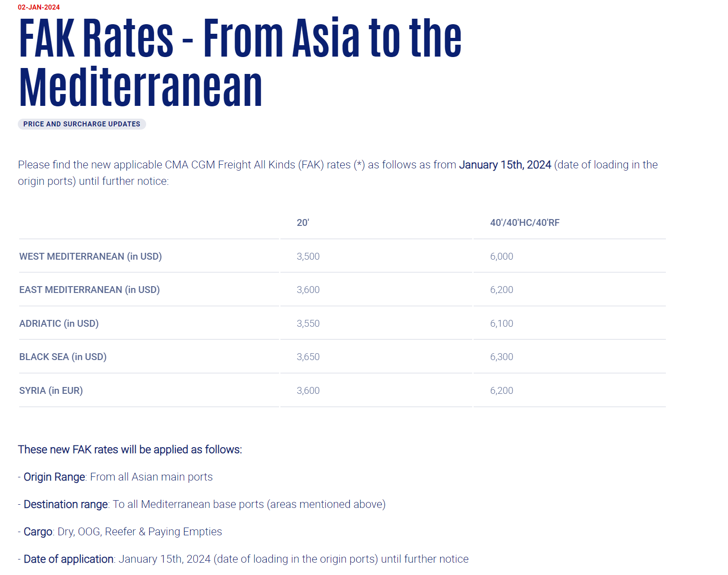
Task: Click the 40'/40'HC/40'RF column header
Action: tap(524, 223)
